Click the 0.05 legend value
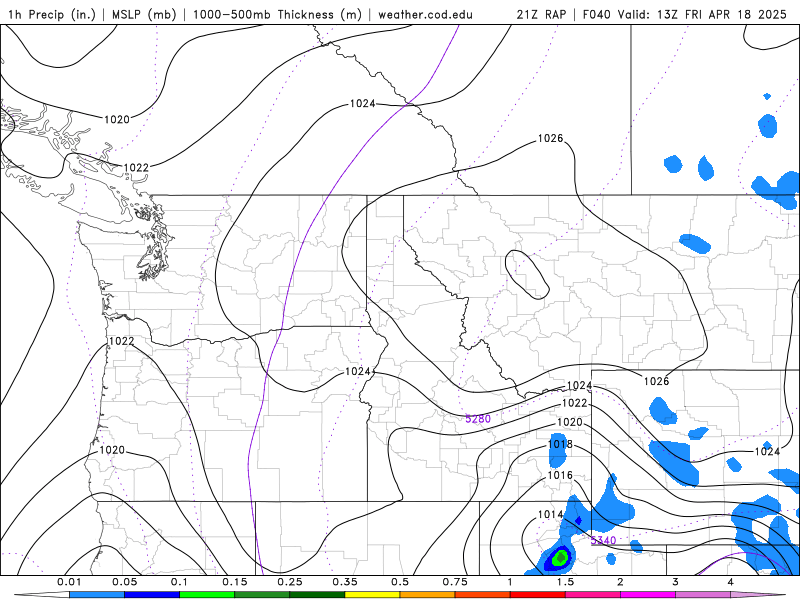This screenshot has height=600, width=800. pyautogui.click(x=124, y=582)
